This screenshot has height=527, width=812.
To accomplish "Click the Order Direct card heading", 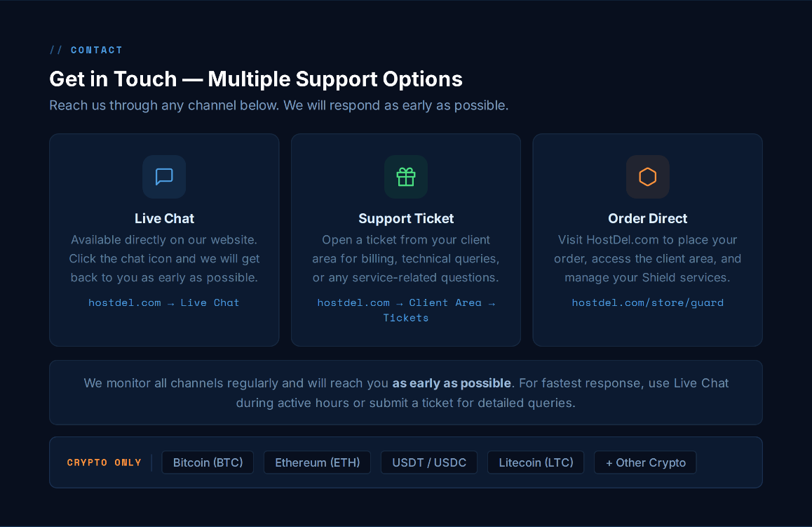I will point(647,219).
